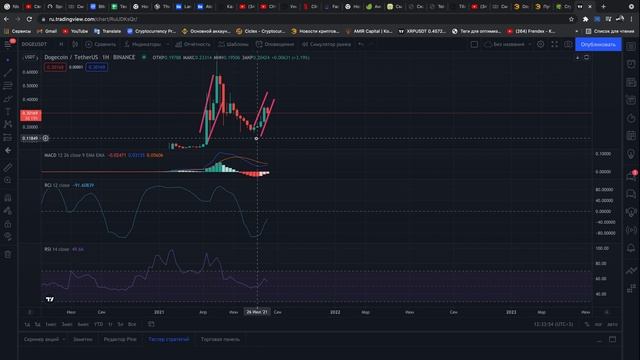Click the undo arrow in toolbar
The image size is (640, 360).
coord(361,44)
